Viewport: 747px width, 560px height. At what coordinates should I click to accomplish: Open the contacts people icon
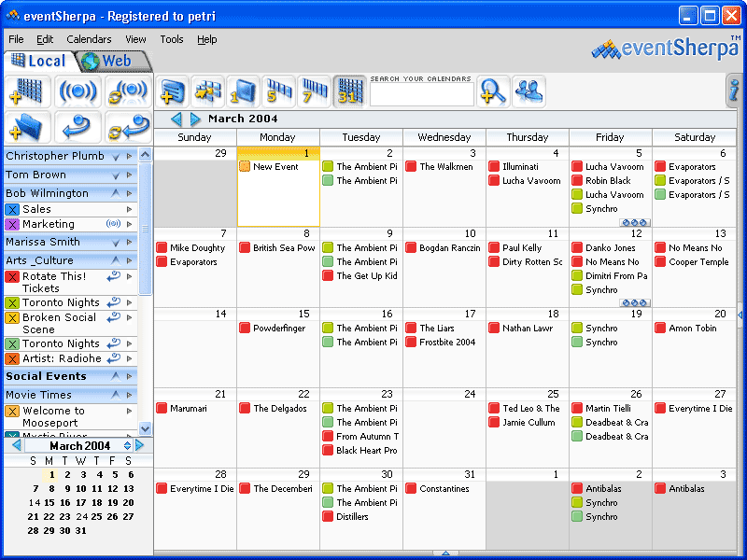(x=529, y=91)
